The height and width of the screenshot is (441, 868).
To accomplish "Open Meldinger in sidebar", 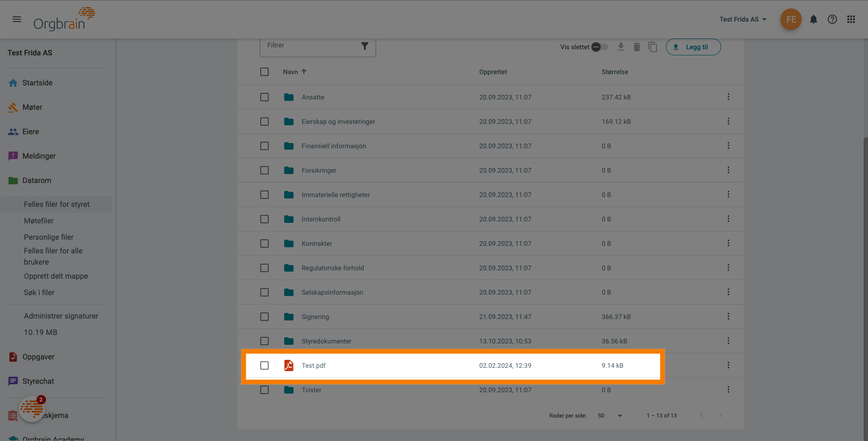I will pyautogui.click(x=39, y=156).
